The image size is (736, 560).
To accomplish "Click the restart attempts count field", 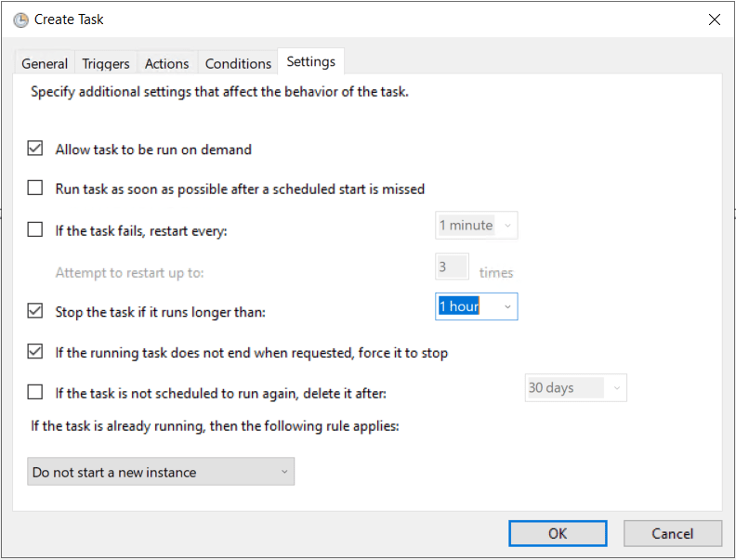I will 452,267.
